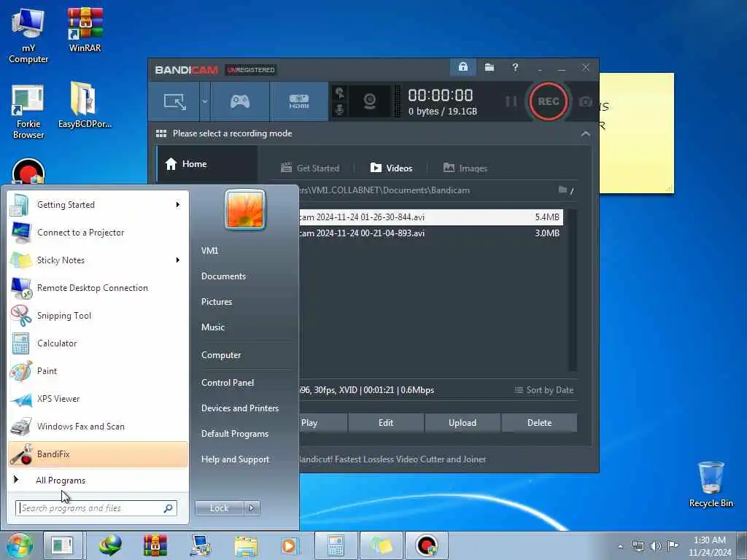Toggle the microphone icon in Bandicam
Viewport: 747px width, 560px height.
[x=339, y=110]
